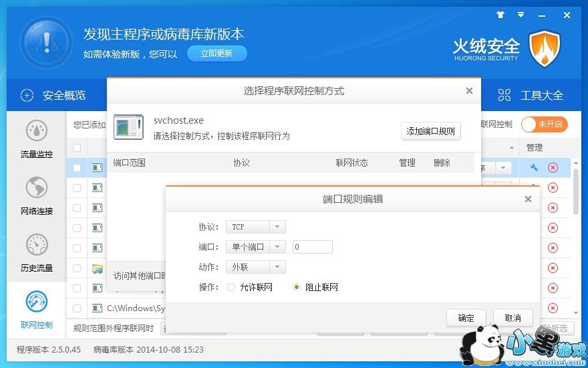Select the 允许联网 radio button

(x=231, y=287)
